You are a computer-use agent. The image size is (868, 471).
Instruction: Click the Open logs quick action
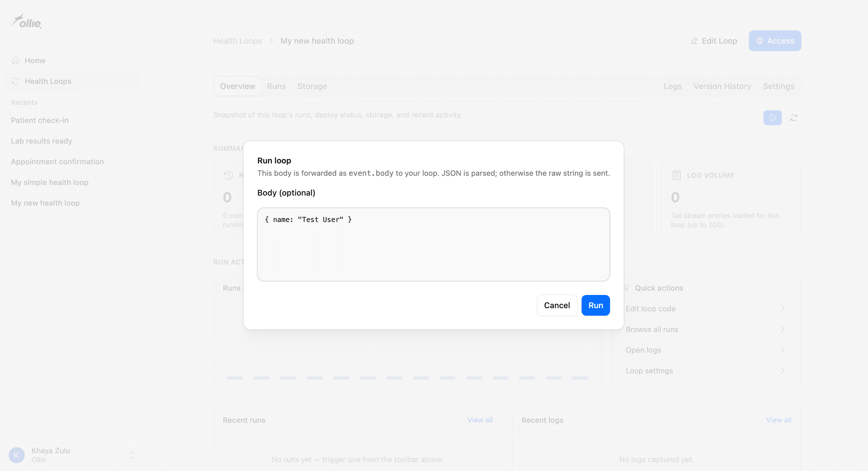coord(706,350)
